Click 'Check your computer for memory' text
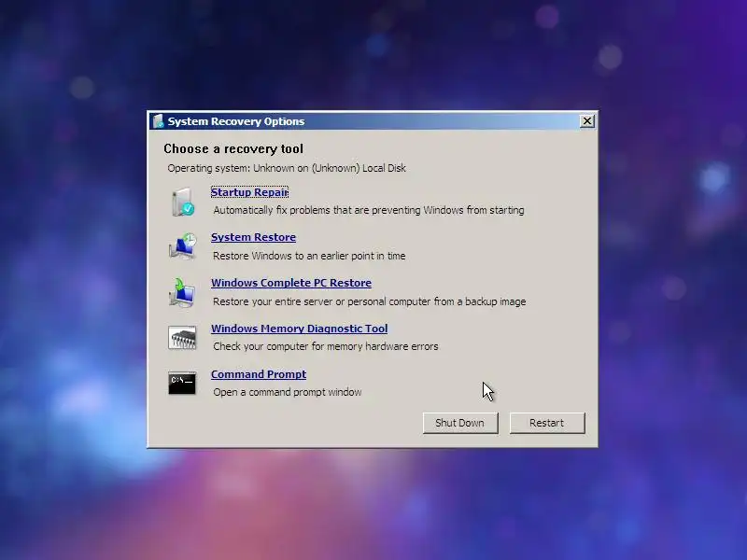This screenshot has width=747, height=560. (x=326, y=346)
